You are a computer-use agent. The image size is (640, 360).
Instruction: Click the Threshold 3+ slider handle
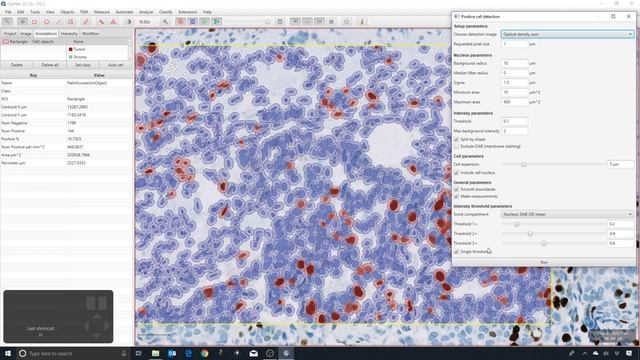tap(544, 243)
